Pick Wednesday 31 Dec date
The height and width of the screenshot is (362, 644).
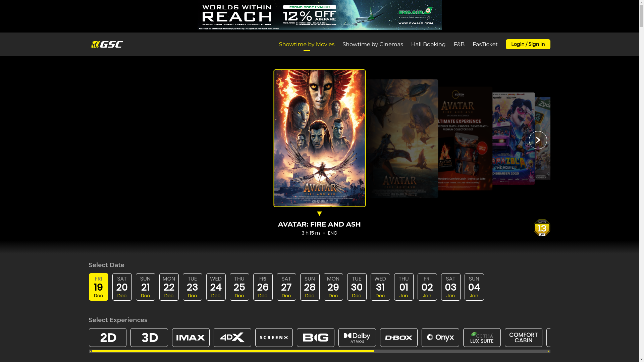380,287
